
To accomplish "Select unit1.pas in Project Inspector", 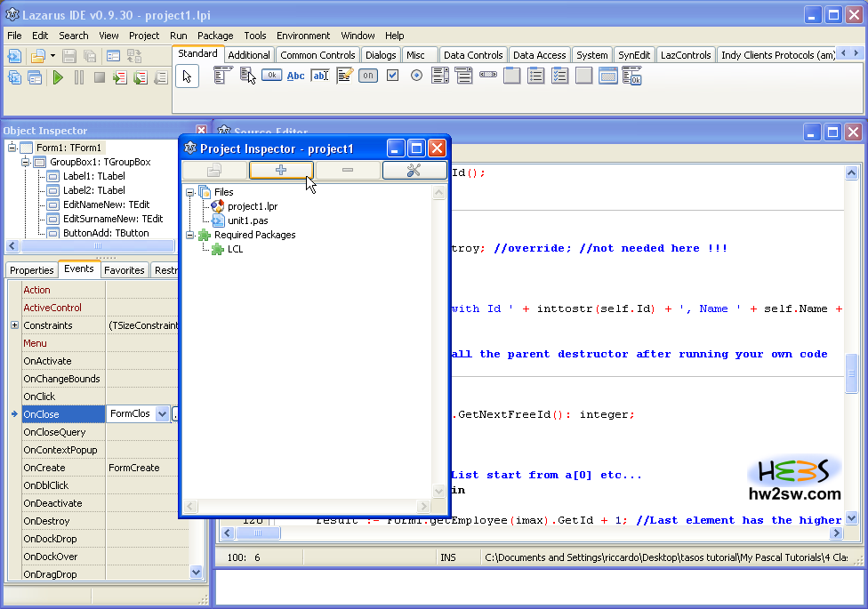I will pyautogui.click(x=247, y=220).
